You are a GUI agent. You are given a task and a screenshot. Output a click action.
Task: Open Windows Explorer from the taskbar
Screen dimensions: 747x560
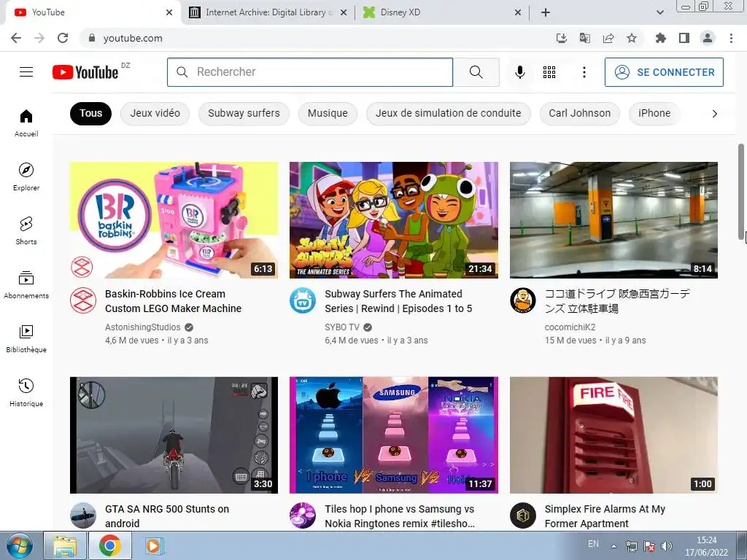[65, 545]
